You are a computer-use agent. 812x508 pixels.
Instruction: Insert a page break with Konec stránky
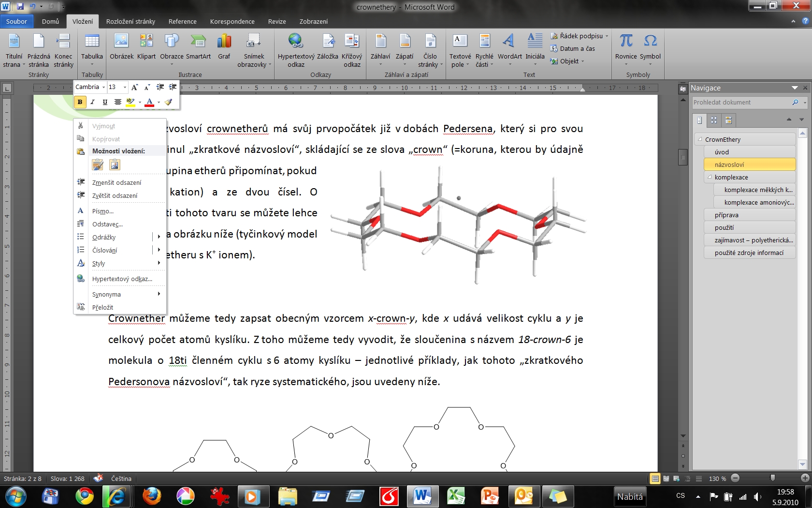point(63,50)
